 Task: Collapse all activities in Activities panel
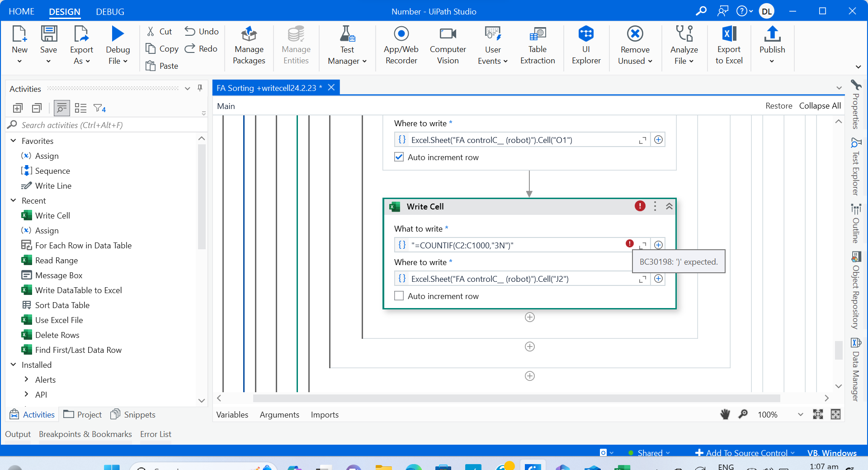click(37, 108)
